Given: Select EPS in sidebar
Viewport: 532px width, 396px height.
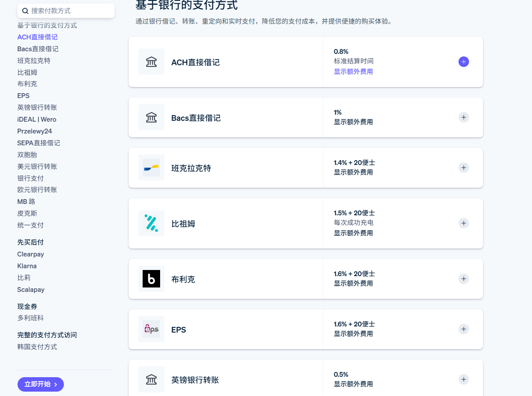Looking at the screenshot, I should coord(24,96).
